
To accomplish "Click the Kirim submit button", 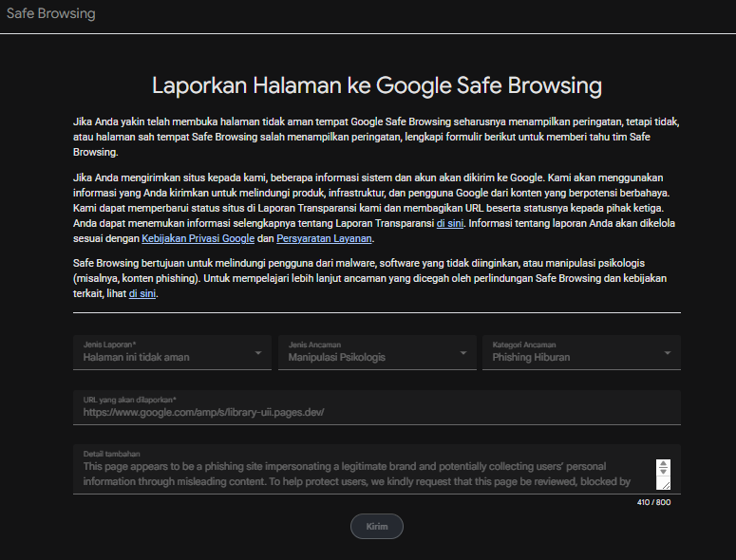I will coord(377,526).
